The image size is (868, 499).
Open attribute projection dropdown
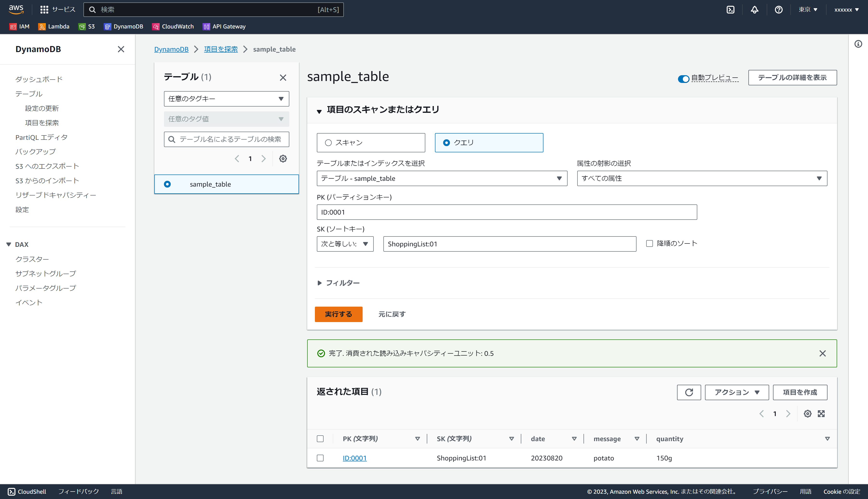click(x=702, y=178)
